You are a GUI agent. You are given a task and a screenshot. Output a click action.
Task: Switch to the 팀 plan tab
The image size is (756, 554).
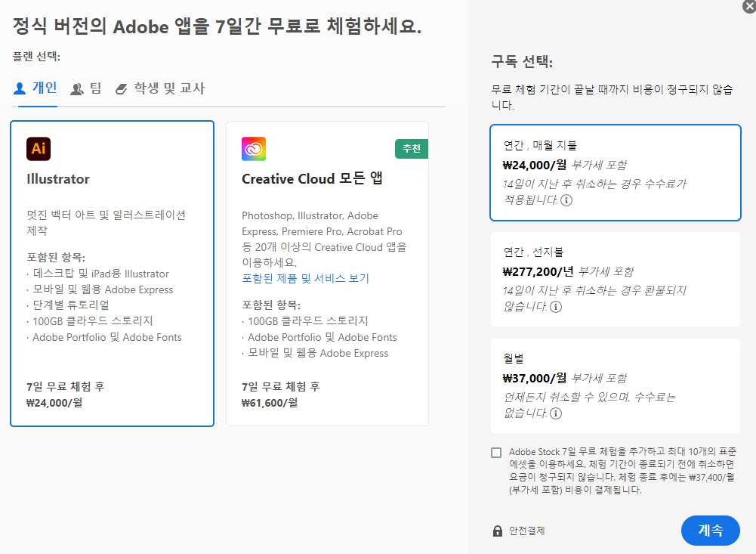tap(86, 88)
